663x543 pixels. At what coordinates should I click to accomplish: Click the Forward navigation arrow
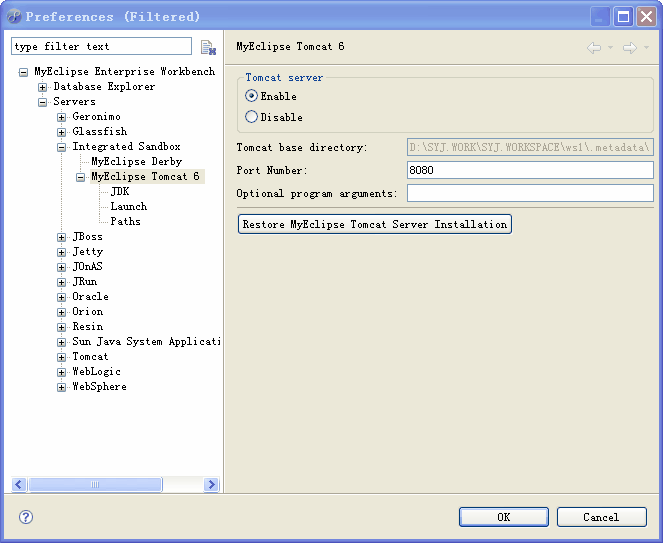(x=630, y=47)
